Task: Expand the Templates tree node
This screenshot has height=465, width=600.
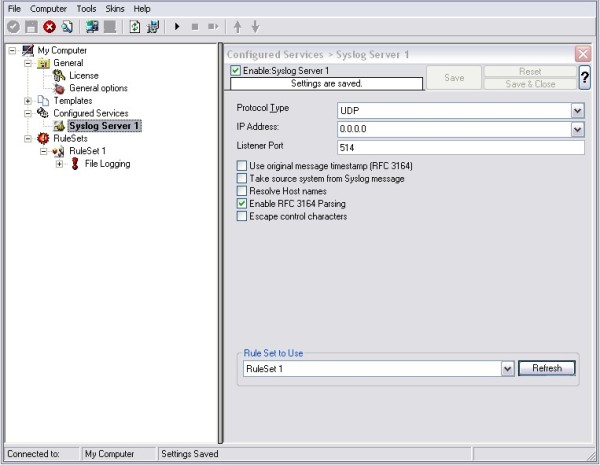Action: pos(28,101)
